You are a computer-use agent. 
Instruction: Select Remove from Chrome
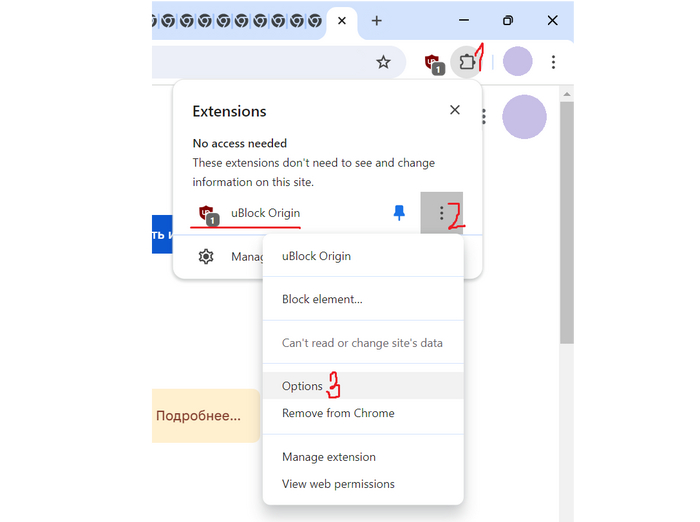pyautogui.click(x=363, y=413)
